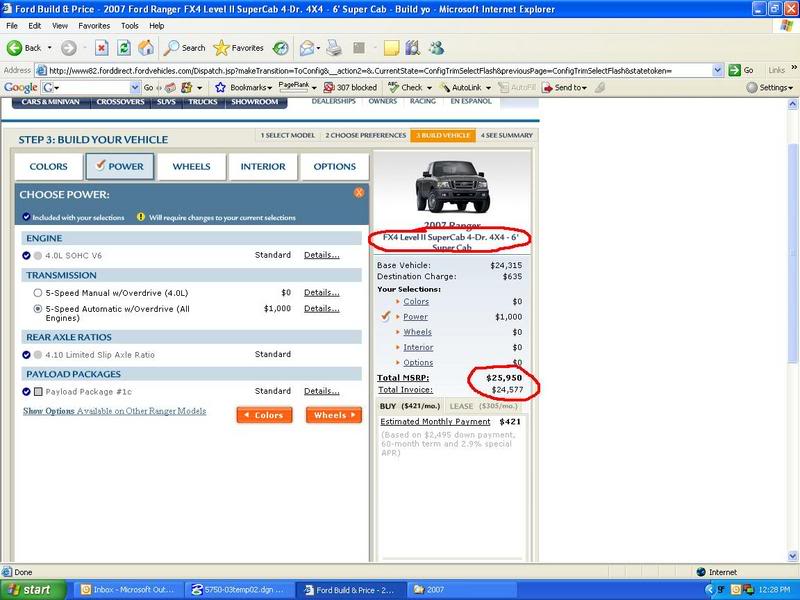800x600 pixels.
Task: Go to step 4 SEE SUMMARY
Action: 506,135
